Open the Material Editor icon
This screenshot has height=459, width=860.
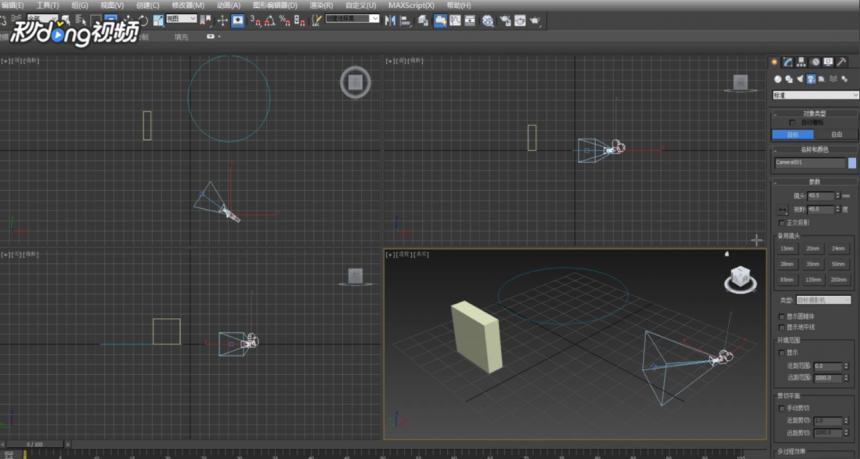[x=488, y=21]
